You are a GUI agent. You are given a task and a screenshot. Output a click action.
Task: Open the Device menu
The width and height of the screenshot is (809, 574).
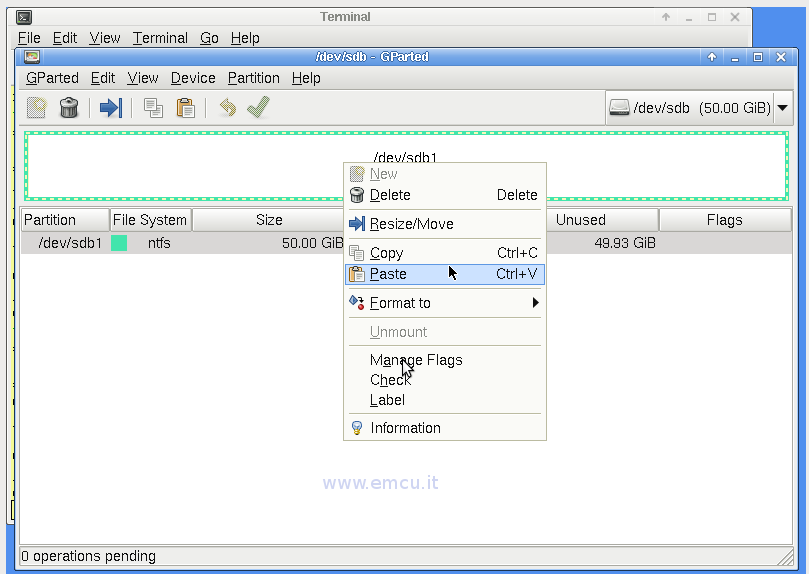point(193,78)
